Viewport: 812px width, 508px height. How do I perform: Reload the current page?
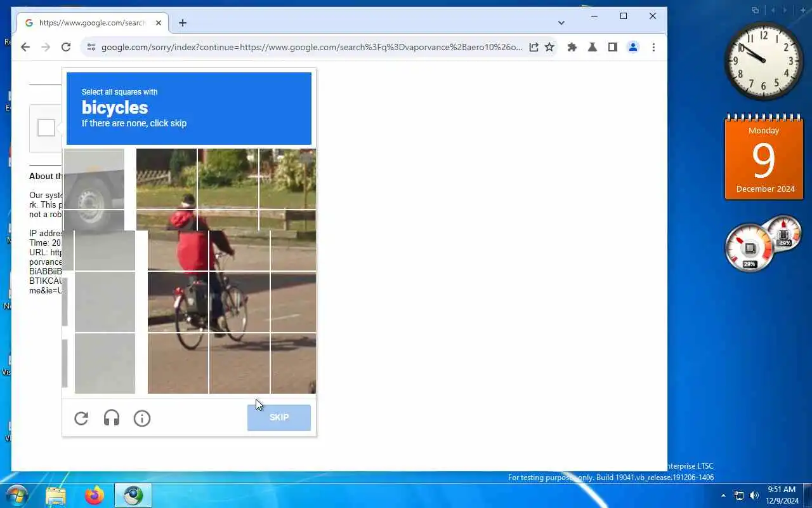click(x=66, y=47)
